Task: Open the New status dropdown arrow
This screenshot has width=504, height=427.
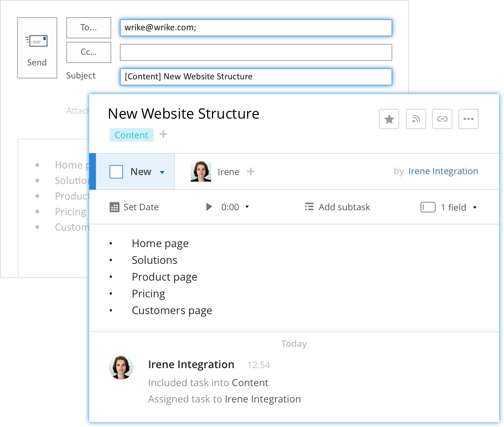Action: pos(162,172)
